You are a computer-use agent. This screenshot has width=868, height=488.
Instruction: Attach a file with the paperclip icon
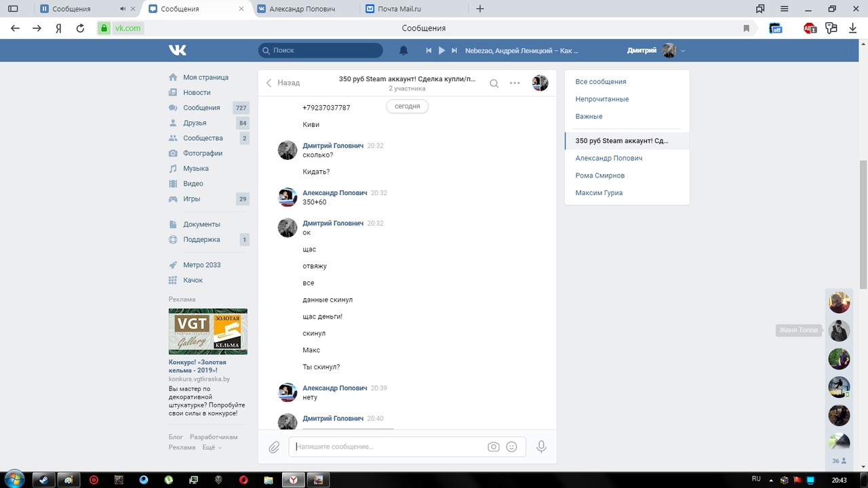[x=274, y=447]
